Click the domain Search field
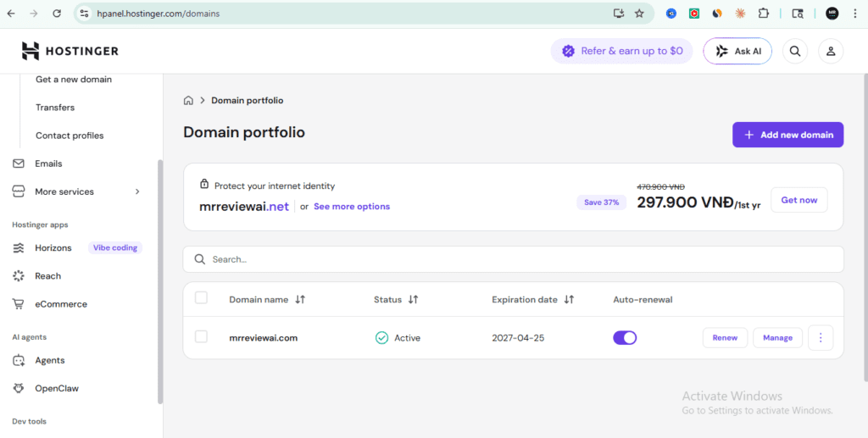This screenshot has height=438, width=868. tap(513, 259)
